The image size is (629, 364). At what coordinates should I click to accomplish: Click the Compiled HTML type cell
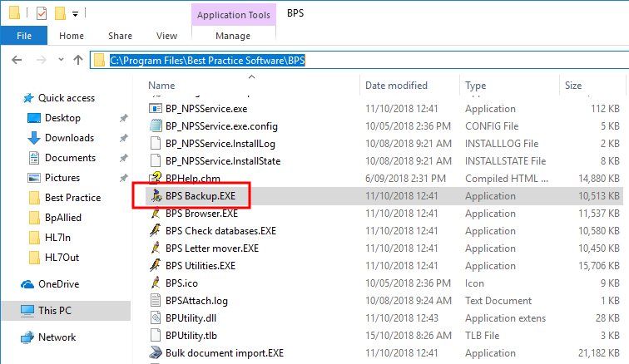(x=507, y=179)
